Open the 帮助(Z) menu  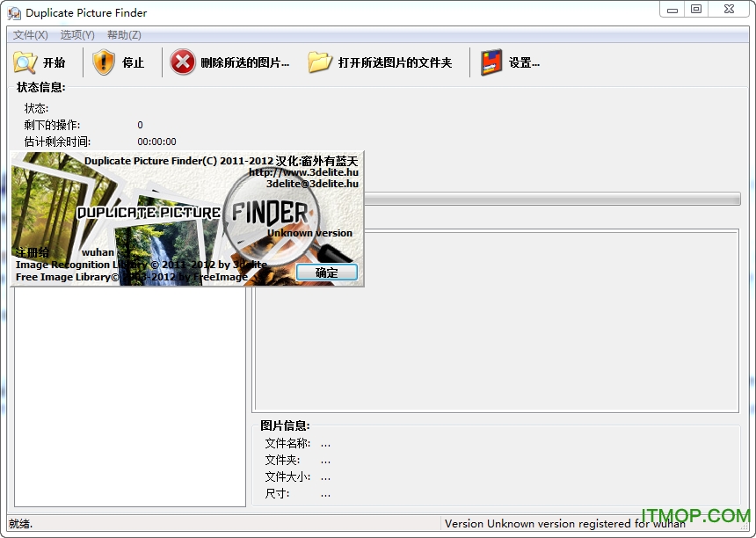(x=124, y=35)
